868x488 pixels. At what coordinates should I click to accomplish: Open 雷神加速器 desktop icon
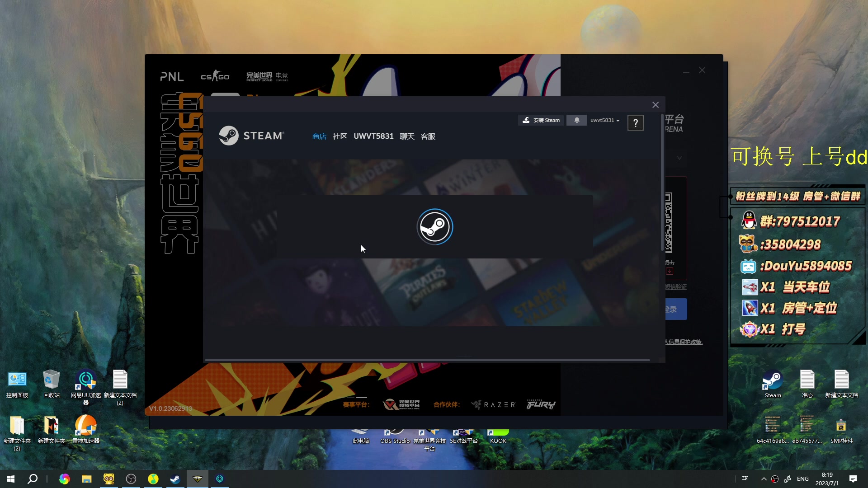pyautogui.click(x=86, y=429)
